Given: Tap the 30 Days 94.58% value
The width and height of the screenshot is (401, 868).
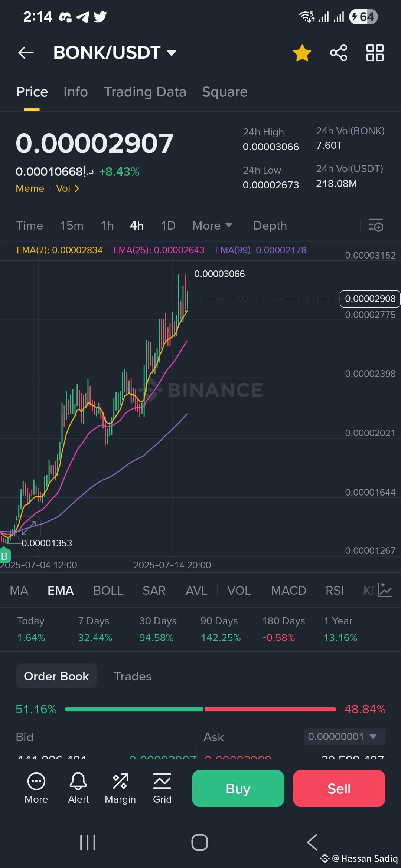Looking at the screenshot, I should [x=156, y=638].
